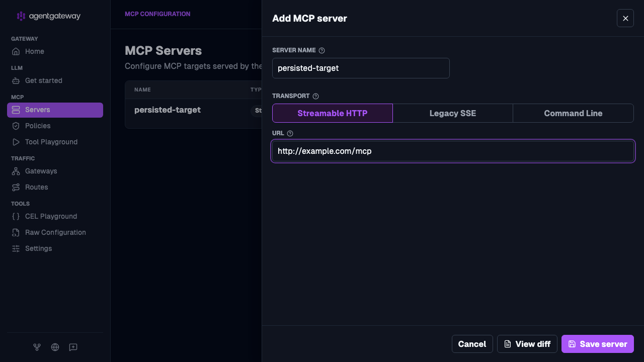Open Gateways in sidebar
Screen dimensions: 644x362
click(55, 171)
